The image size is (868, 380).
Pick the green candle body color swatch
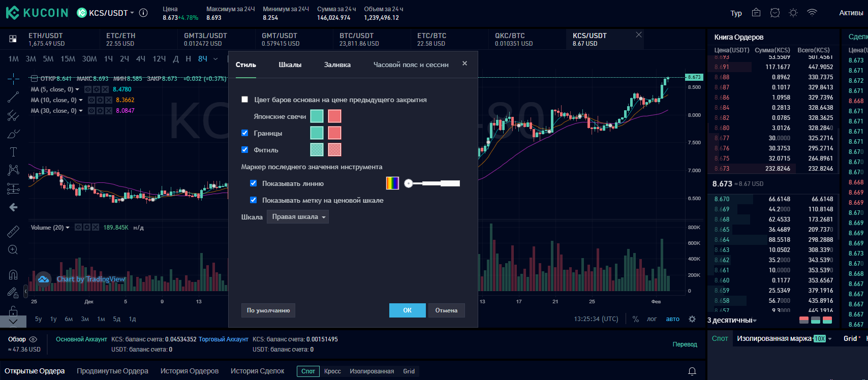pyautogui.click(x=317, y=116)
